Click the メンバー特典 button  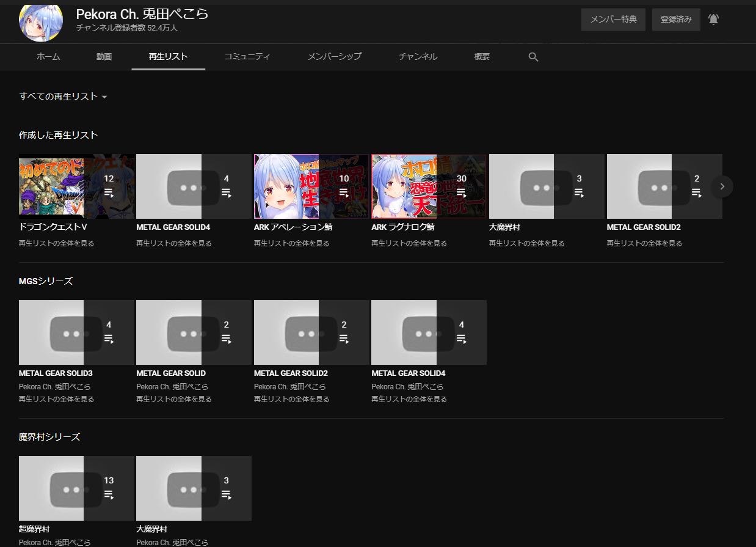tap(613, 20)
